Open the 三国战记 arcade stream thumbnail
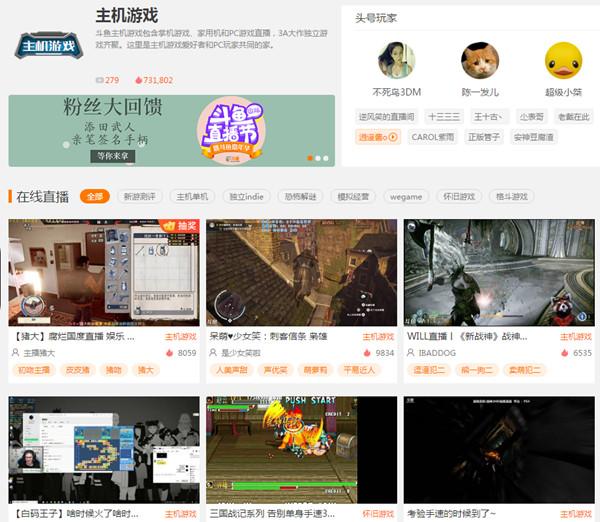The width and height of the screenshot is (600, 522). 301,450
